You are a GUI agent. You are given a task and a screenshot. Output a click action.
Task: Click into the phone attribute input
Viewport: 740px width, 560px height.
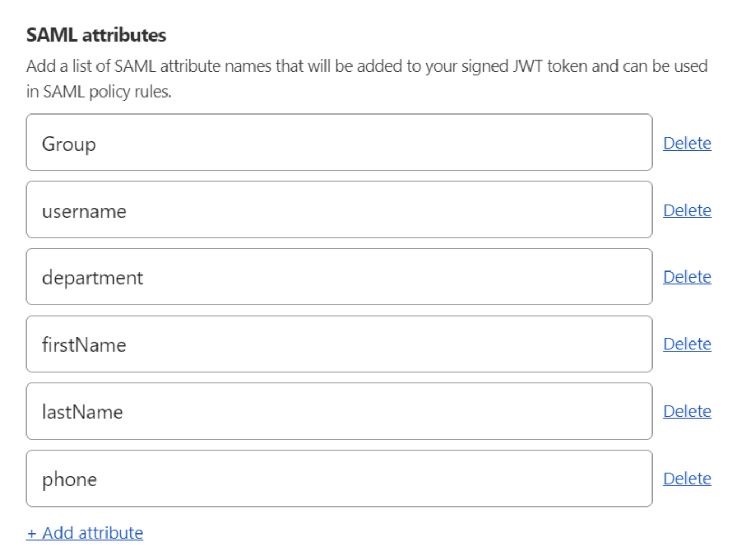click(x=339, y=478)
